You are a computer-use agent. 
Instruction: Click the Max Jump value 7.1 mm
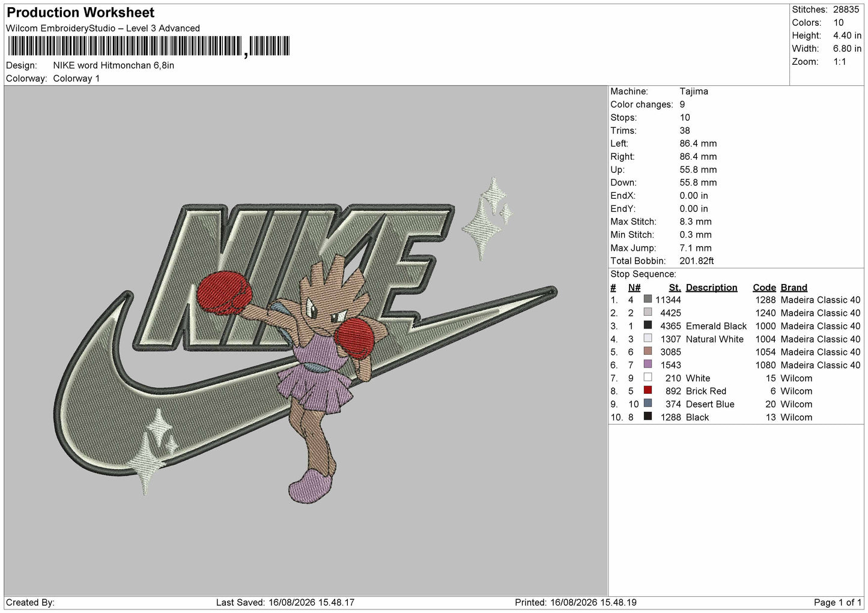[696, 248]
